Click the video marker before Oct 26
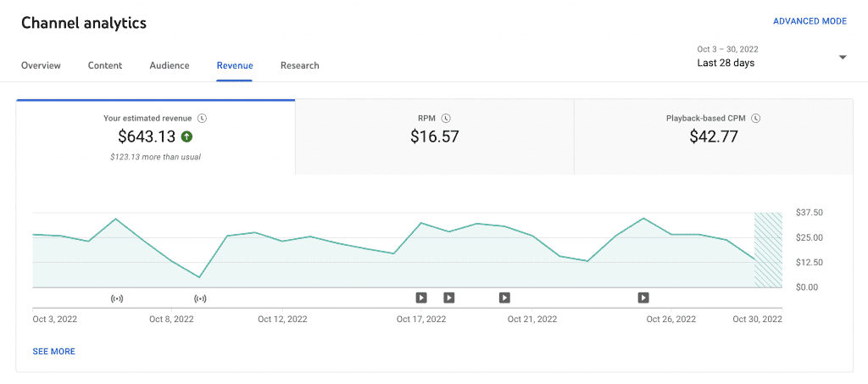Image resolution: width=868 pixels, height=384 pixels. (x=643, y=298)
